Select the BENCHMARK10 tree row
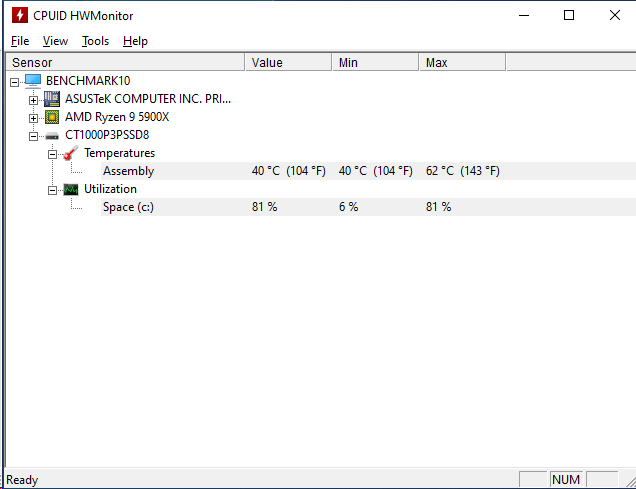636x489 pixels. click(x=88, y=81)
